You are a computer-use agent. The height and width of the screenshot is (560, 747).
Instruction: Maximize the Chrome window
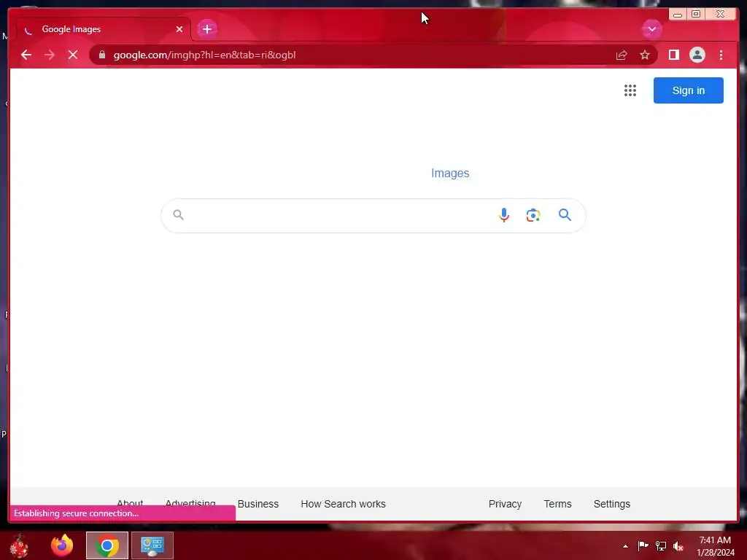(x=695, y=15)
